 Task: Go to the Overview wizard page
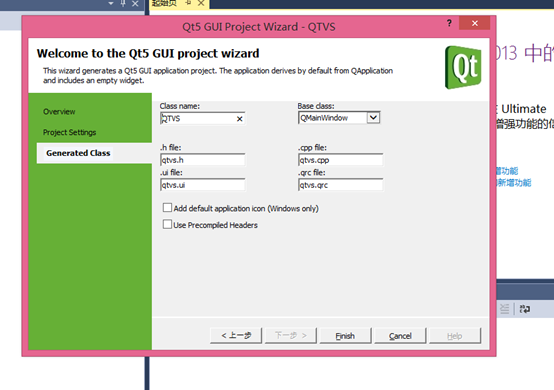[x=59, y=112]
